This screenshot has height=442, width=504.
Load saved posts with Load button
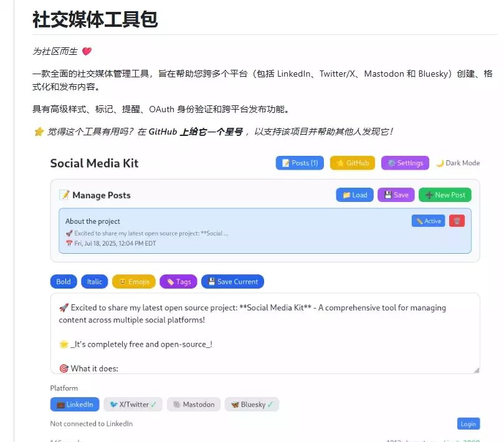pyautogui.click(x=354, y=195)
